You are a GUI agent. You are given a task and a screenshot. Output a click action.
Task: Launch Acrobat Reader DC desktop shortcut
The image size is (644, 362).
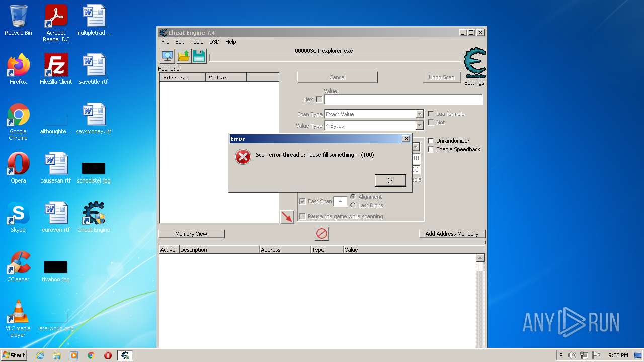coord(56,23)
